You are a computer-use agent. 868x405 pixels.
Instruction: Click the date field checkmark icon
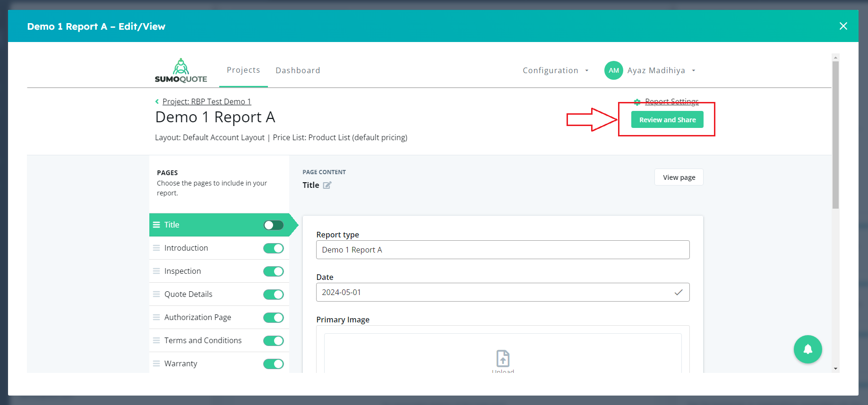click(x=678, y=292)
